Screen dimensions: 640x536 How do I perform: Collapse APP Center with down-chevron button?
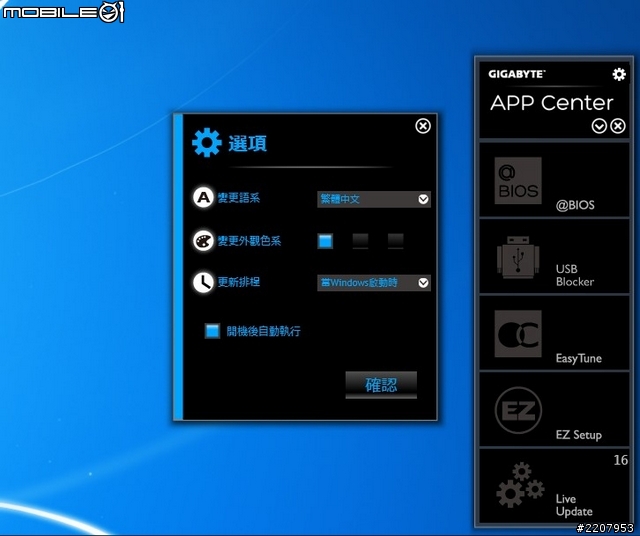point(599,126)
